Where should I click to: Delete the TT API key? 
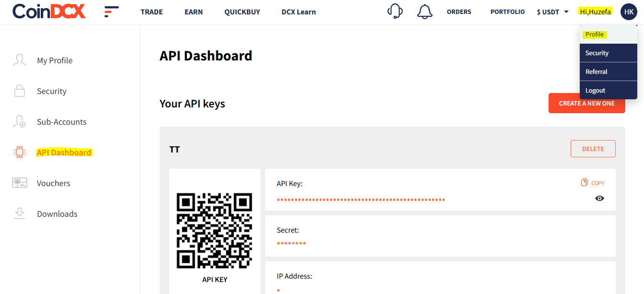point(593,149)
